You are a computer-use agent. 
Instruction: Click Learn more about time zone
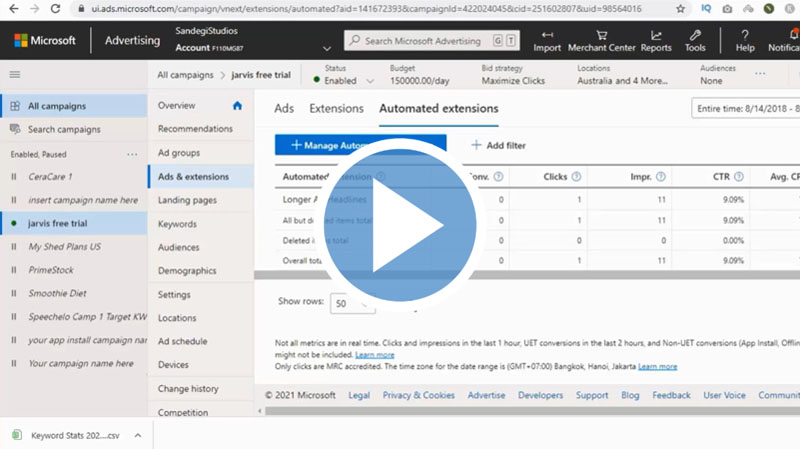(x=657, y=366)
